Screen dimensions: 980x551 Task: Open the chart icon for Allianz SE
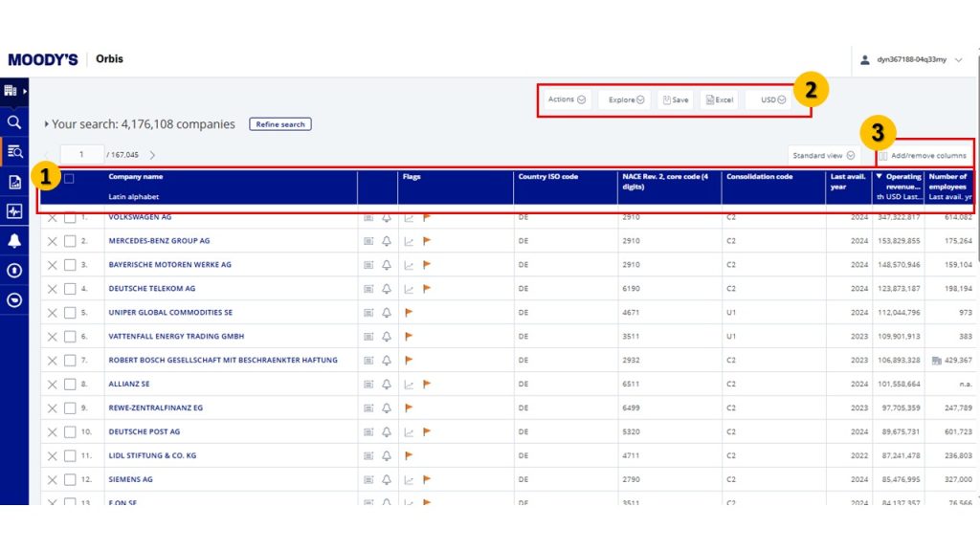(409, 385)
